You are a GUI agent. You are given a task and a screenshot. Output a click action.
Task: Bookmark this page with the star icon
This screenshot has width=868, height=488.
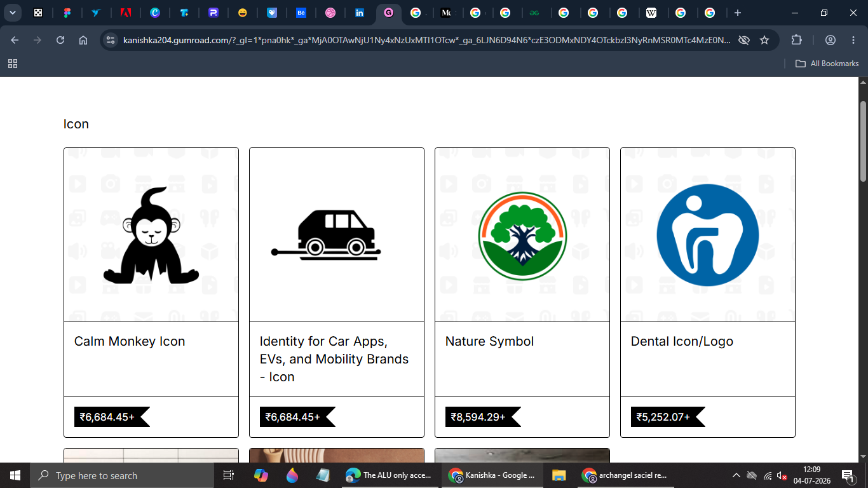click(x=764, y=40)
